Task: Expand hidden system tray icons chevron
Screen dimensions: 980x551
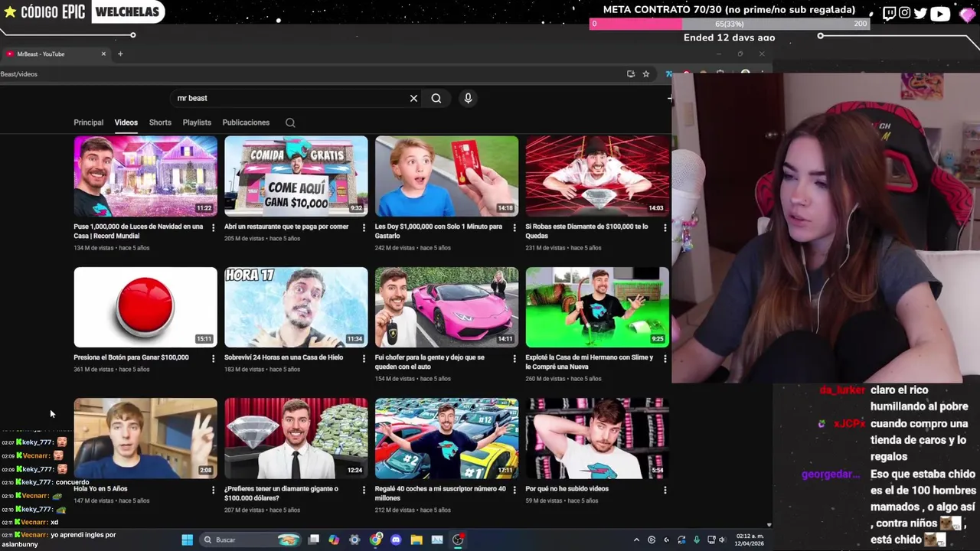Action: pyautogui.click(x=636, y=540)
